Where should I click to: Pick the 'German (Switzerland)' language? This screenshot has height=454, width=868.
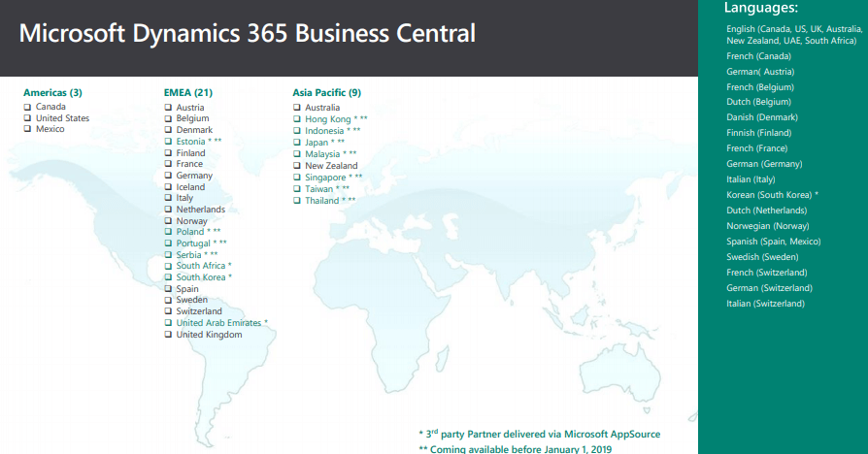coord(770,287)
